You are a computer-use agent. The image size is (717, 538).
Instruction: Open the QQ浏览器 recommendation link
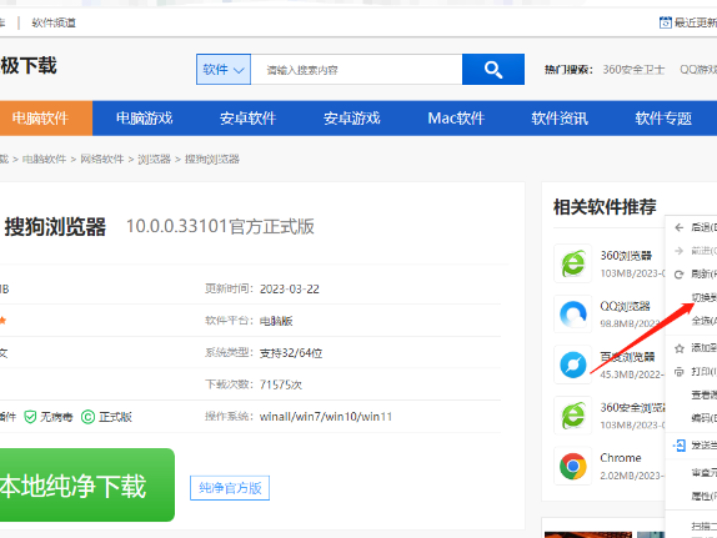click(x=625, y=306)
